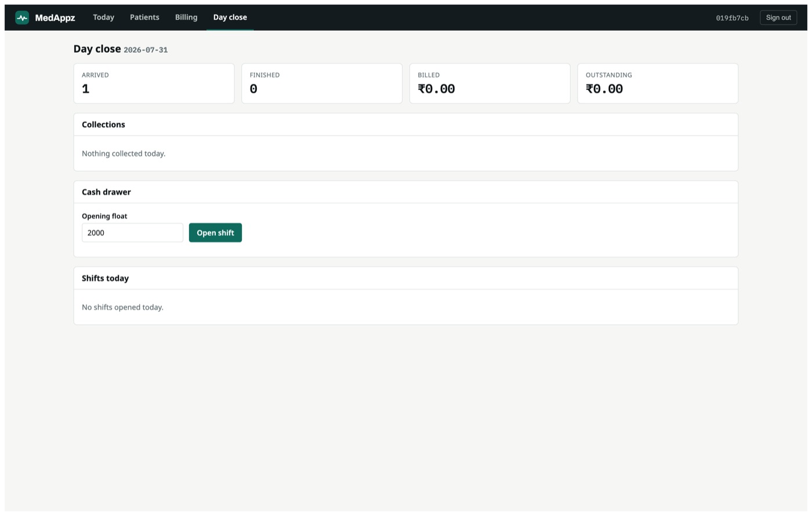Click the Day close page heading
The height and width of the screenshot is (516, 812).
pos(97,49)
